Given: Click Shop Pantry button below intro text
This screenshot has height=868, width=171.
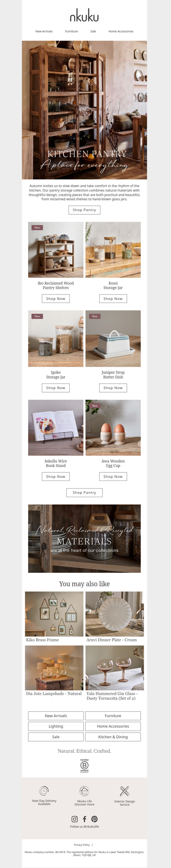Looking at the screenshot, I should 84,210.
